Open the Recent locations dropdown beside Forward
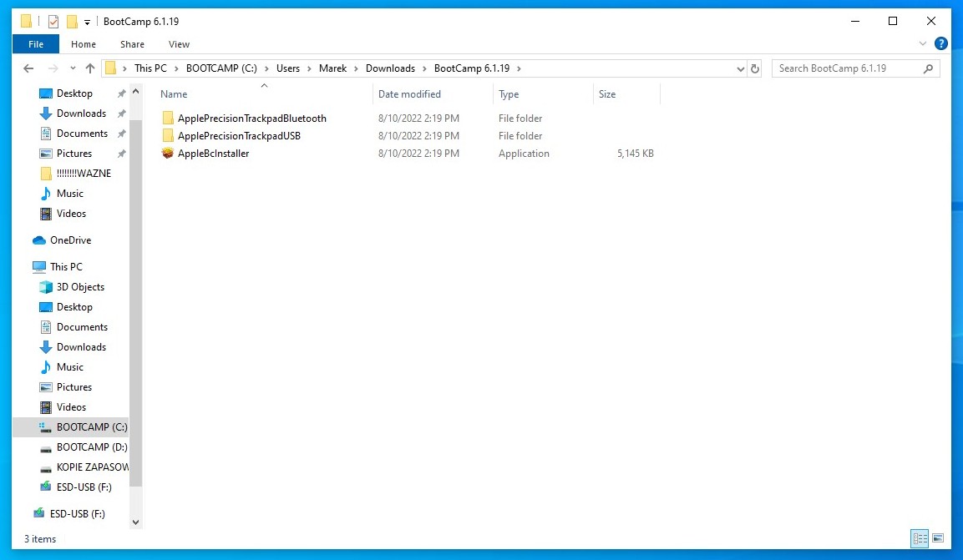The width and height of the screenshot is (963, 560). 73,68
